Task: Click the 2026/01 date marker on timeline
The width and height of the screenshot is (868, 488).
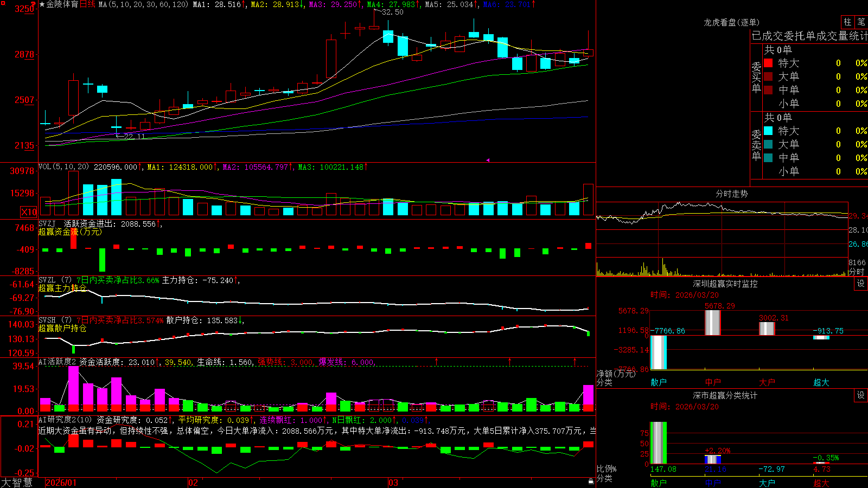Action: (61, 483)
